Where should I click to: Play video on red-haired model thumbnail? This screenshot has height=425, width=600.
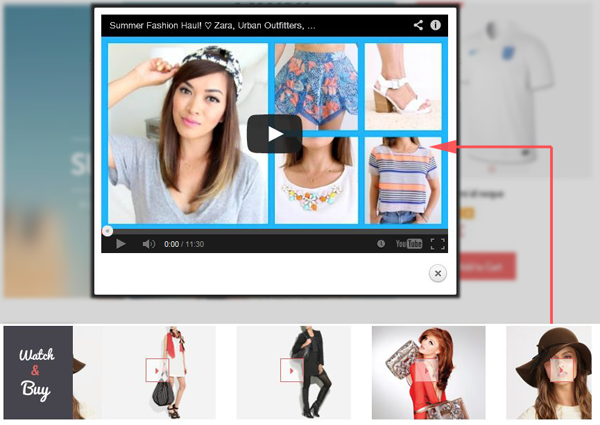426,370
